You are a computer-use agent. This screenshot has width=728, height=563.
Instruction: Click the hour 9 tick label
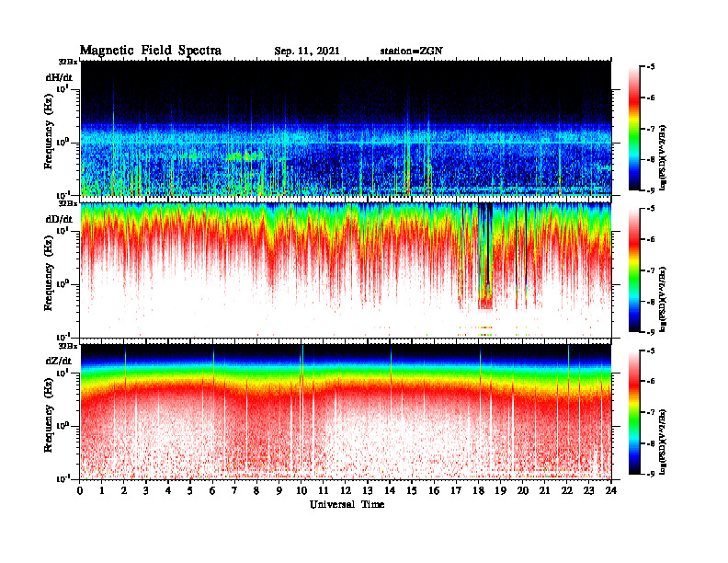[279, 490]
